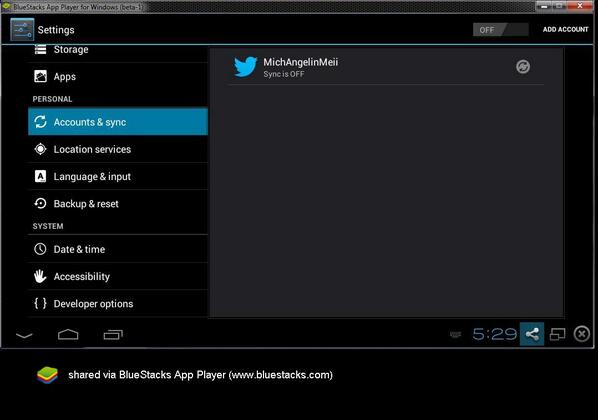Open Accessibility settings
Viewport: 598px width, 420px height.
118,276
